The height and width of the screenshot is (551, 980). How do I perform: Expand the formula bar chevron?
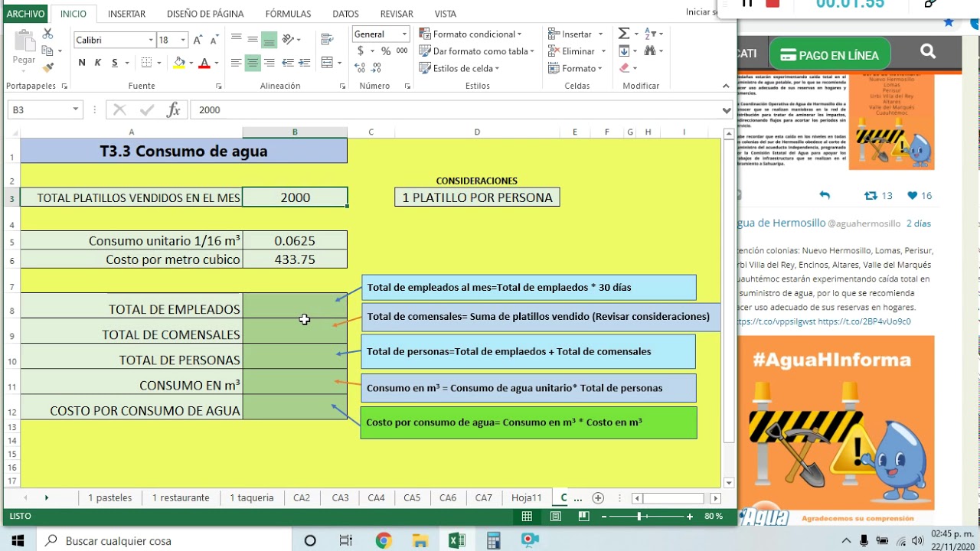point(727,110)
